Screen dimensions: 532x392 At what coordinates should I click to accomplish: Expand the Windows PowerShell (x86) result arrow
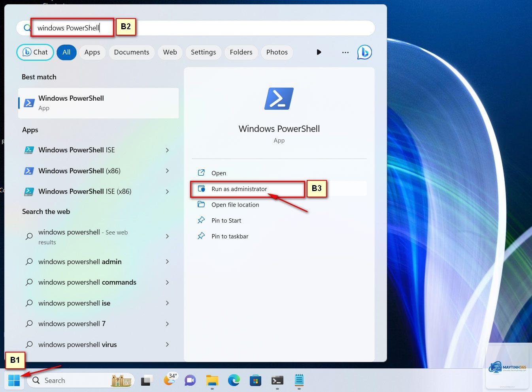point(167,171)
